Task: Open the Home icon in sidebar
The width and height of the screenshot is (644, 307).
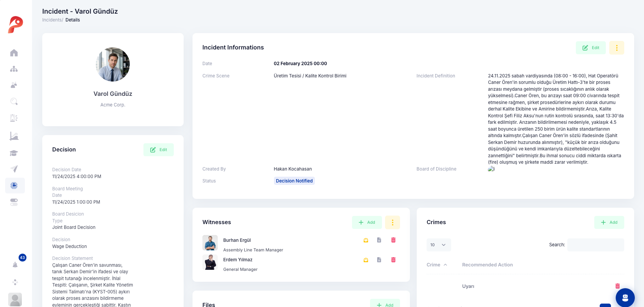Action: coord(14,53)
